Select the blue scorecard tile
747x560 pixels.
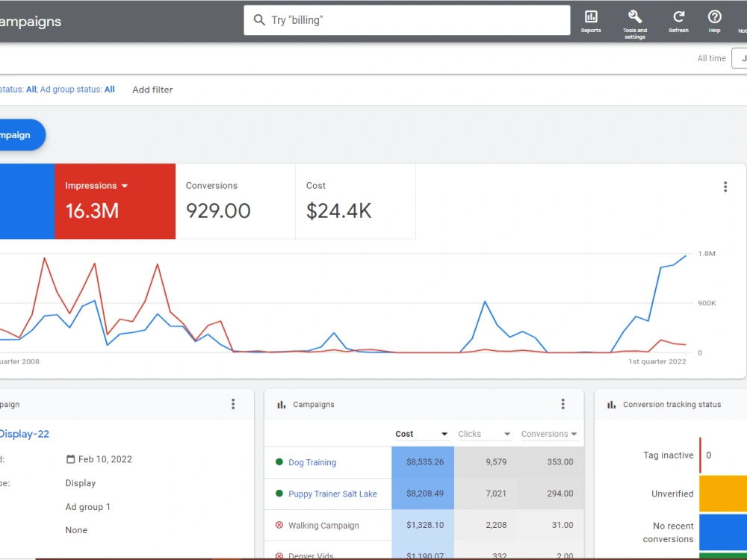[x=27, y=202]
